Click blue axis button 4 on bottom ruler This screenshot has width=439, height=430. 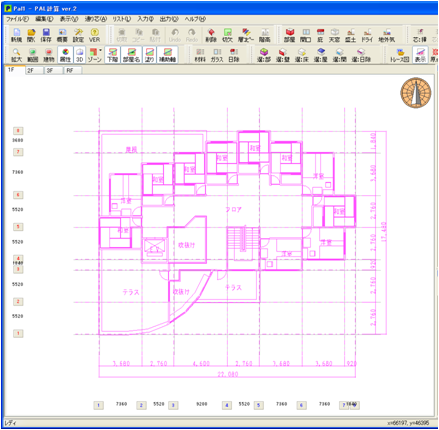(x=227, y=405)
